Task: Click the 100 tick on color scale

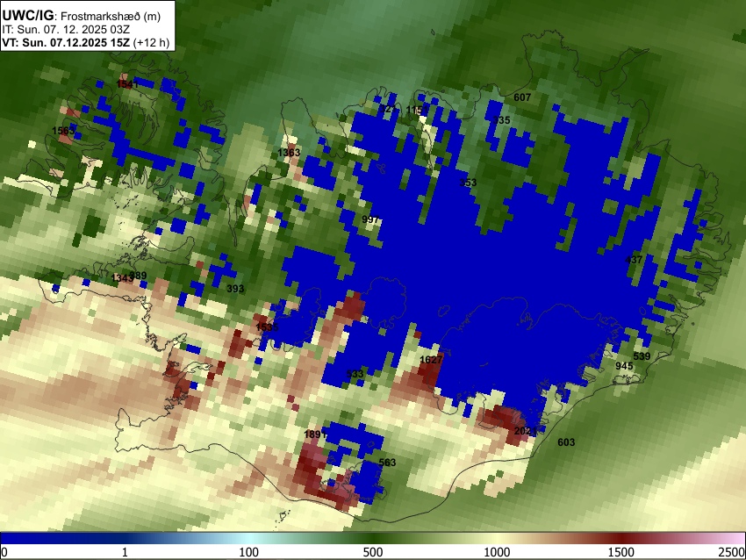Action: pos(249,552)
